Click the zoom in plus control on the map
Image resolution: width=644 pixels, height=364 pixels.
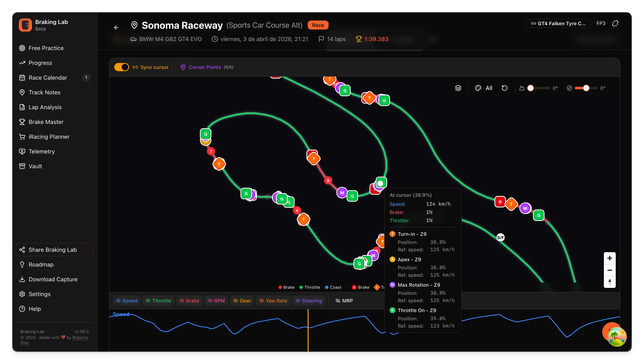coord(610,258)
